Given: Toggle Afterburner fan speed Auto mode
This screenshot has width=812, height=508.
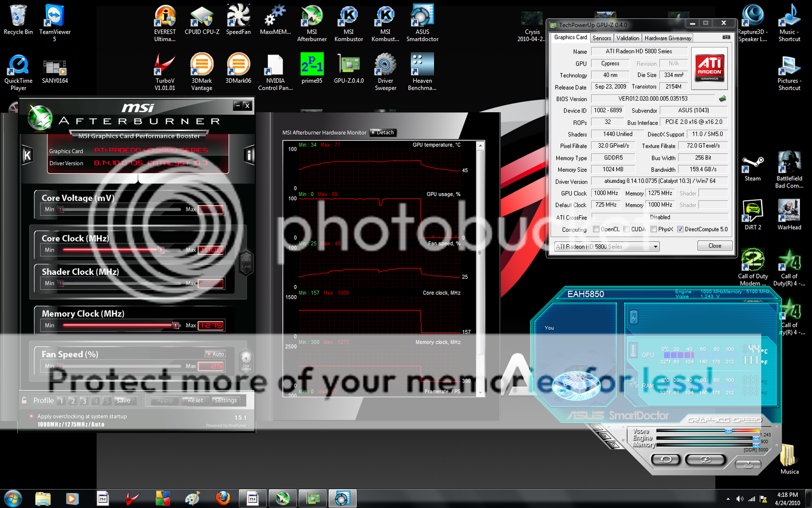Looking at the screenshot, I should (216, 354).
